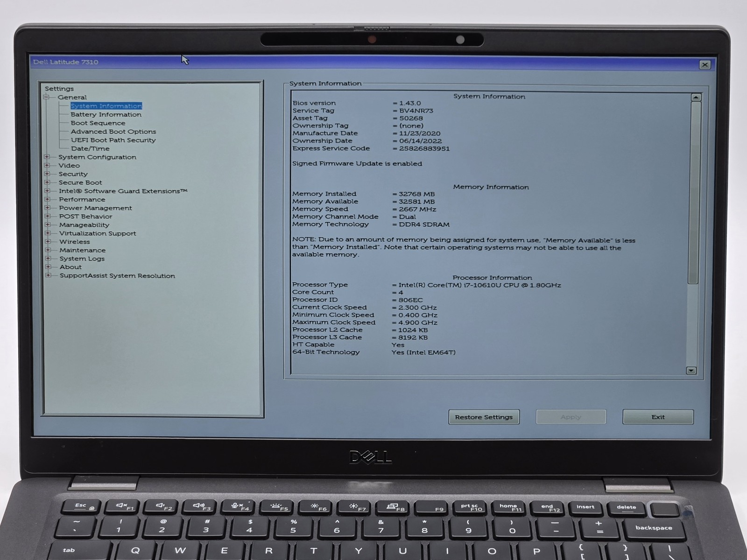Select Intel Software Guard Extensions category

(x=123, y=191)
